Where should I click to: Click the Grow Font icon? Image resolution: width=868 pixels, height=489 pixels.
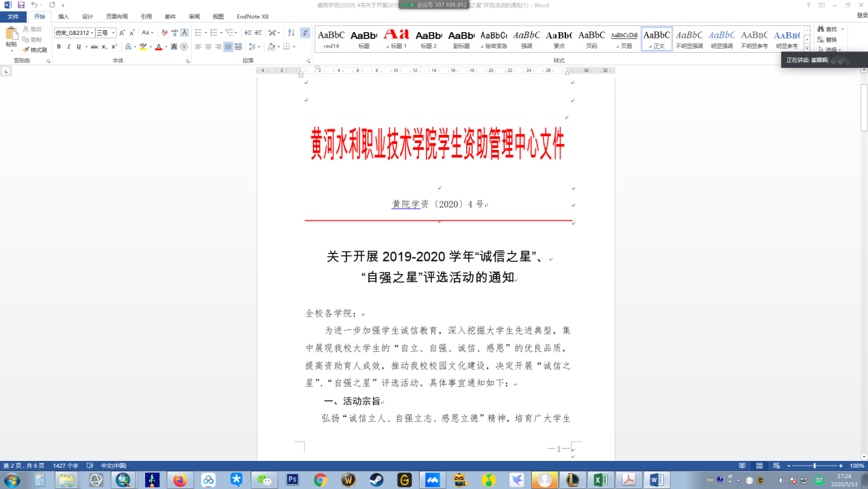(x=123, y=33)
